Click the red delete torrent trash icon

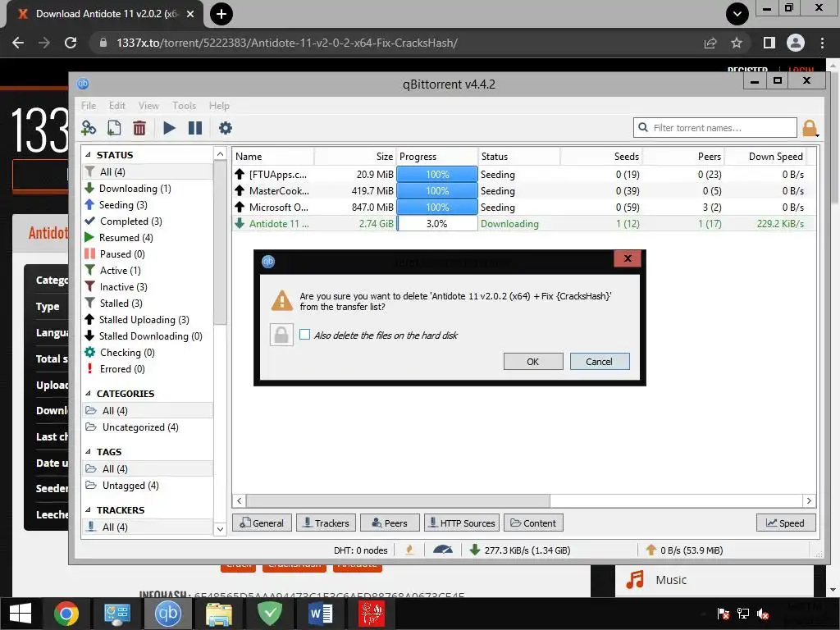click(139, 128)
